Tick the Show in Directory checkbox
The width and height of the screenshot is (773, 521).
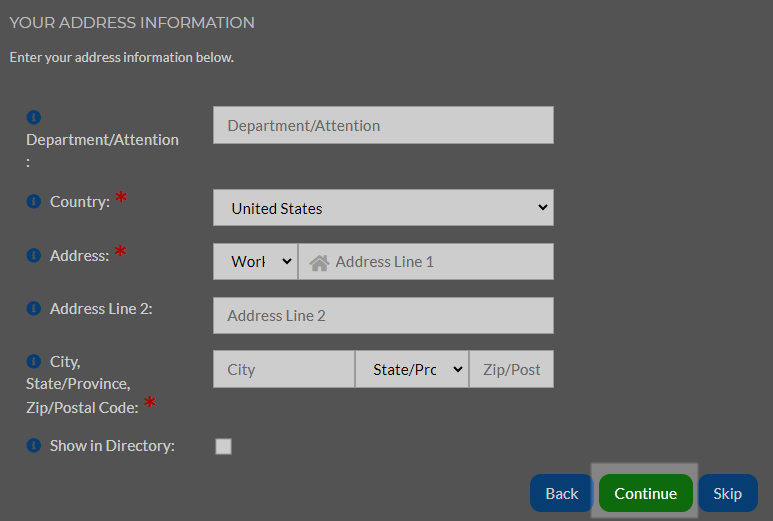click(x=223, y=447)
